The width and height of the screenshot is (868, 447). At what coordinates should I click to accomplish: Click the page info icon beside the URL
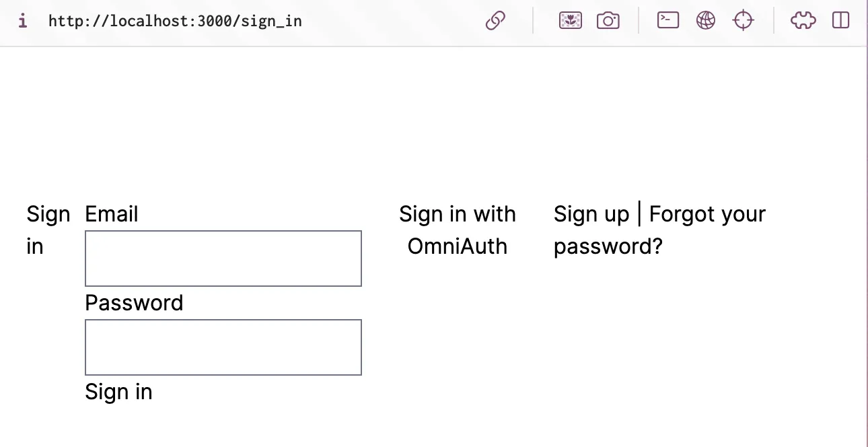pyautogui.click(x=23, y=21)
